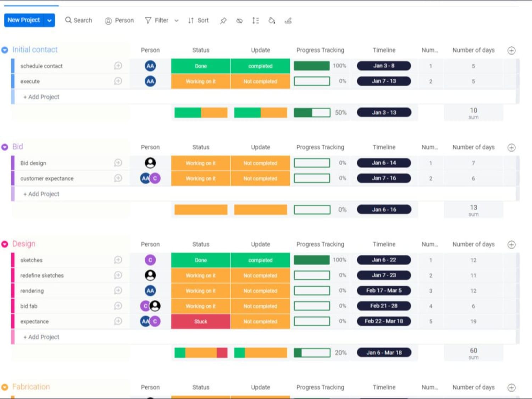Click Feb 22 - Mar 18 timeline pill
Screen dimensions: 532x399
[384, 321]
